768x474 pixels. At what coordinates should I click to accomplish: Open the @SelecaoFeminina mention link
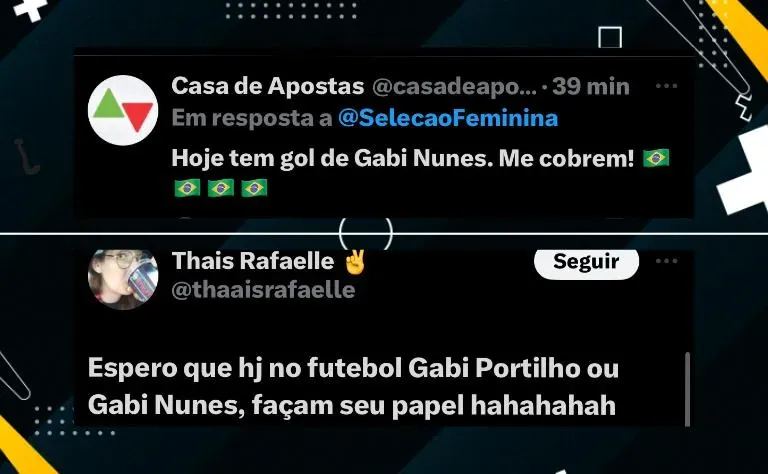coord(448,118)
